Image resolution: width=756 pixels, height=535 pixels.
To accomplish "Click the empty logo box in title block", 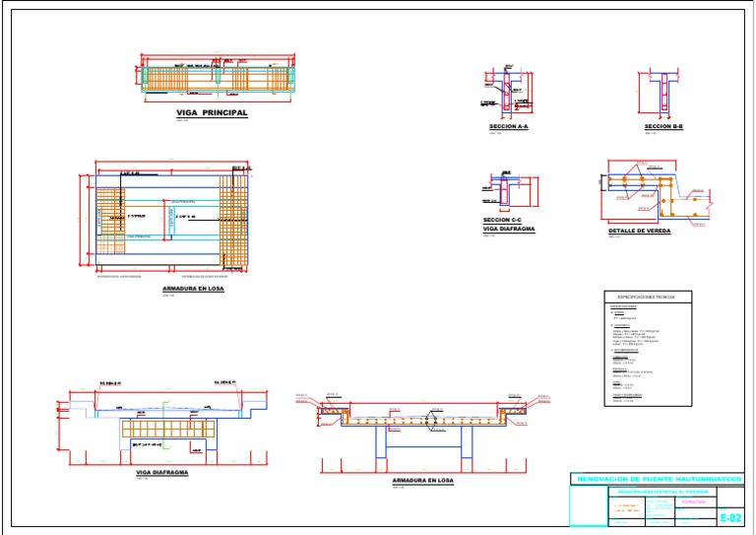I will [x=589, y=505].
